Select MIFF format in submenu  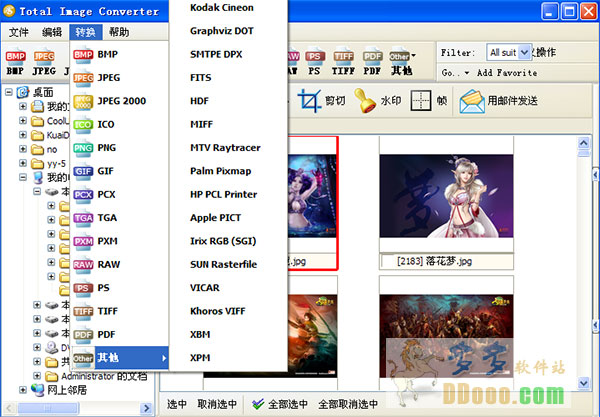pyautogui.click(x=228, y=124)
